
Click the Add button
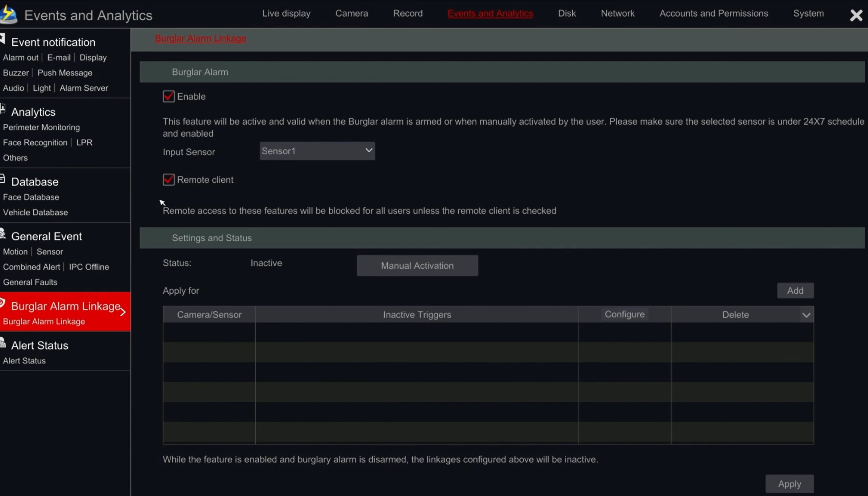pos(795,291)
